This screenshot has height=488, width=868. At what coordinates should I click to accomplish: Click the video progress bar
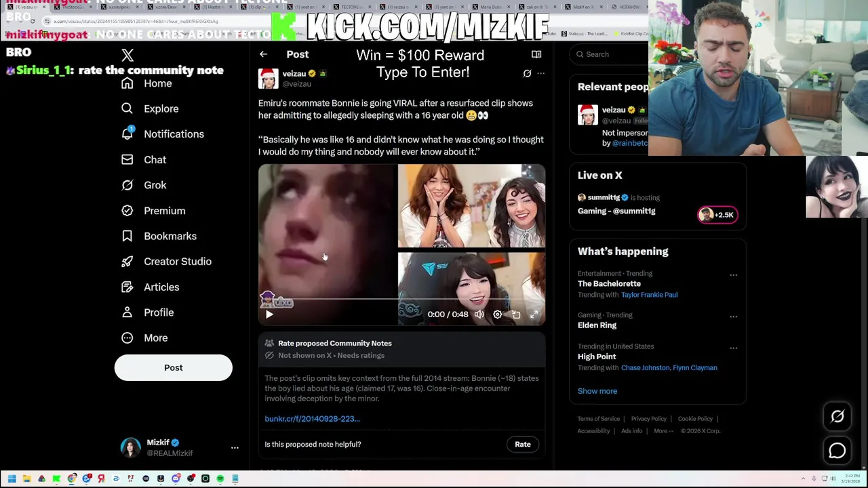point(401,300)
